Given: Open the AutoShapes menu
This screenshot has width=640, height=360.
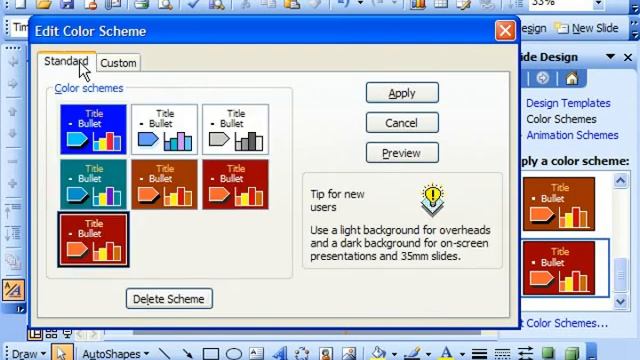Looking at the screenshot, I should point(115,353).
